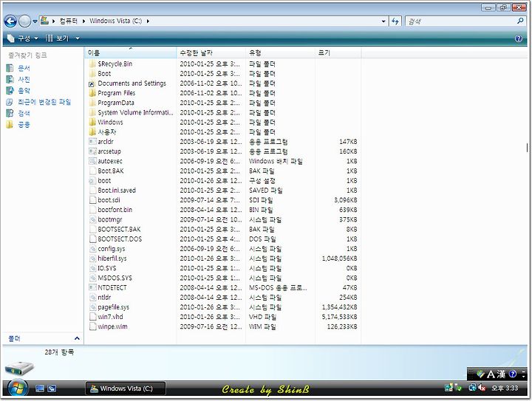532x401 pixels.
Task: Open recent pages dropdown beside nav arrows
Action: pyautogui.click(x=35, y=21)
